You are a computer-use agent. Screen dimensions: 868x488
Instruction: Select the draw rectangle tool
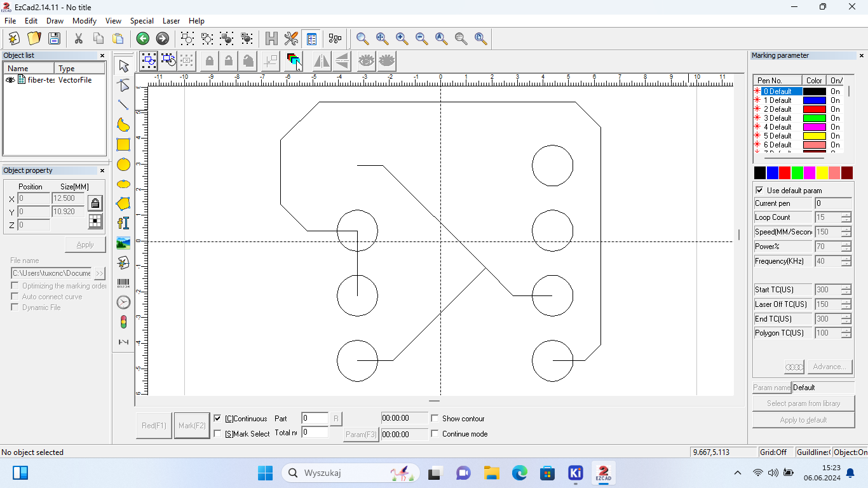(x=124, y=145)
